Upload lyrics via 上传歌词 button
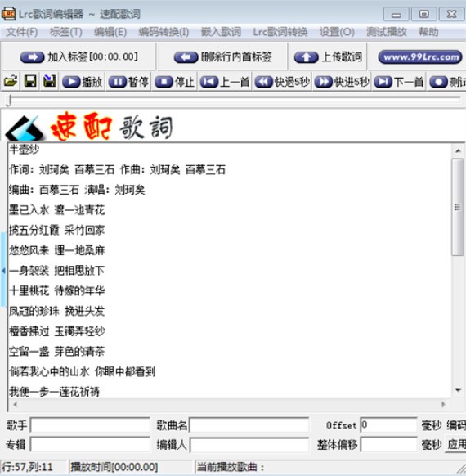Viewport: 466px width, 476px height. (328, 56)
